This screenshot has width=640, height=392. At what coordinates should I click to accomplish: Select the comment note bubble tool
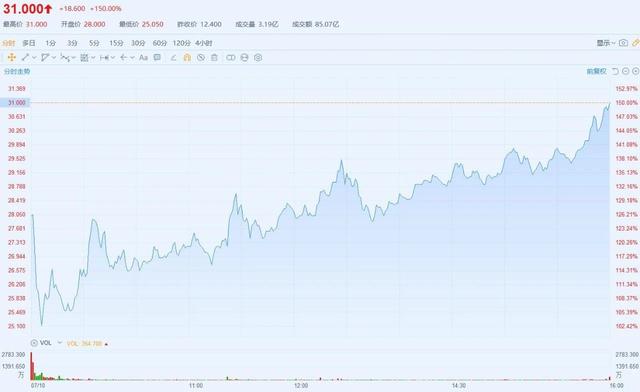157,58
